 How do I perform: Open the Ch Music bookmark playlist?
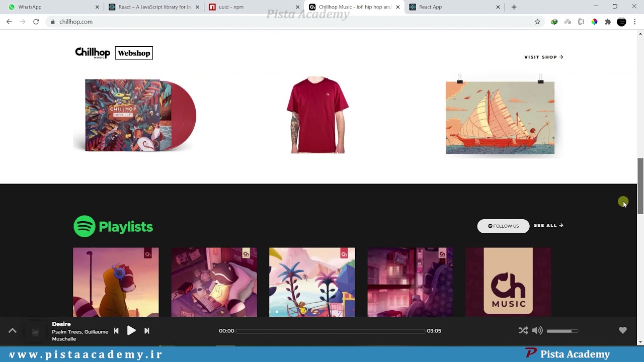(508, 282)
